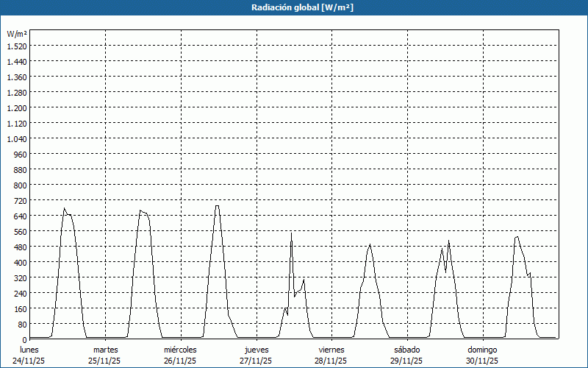Select the 320 y-axis label

[21, 278]
